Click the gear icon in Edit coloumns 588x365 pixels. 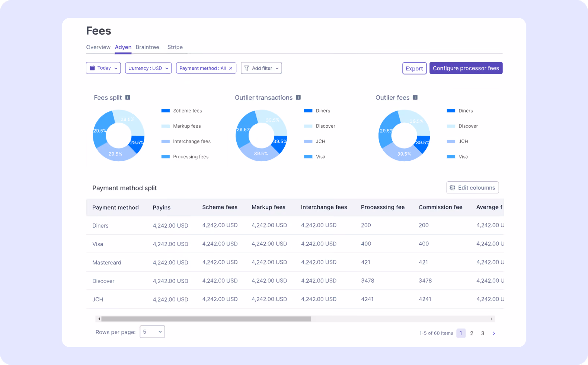[453, 188]
